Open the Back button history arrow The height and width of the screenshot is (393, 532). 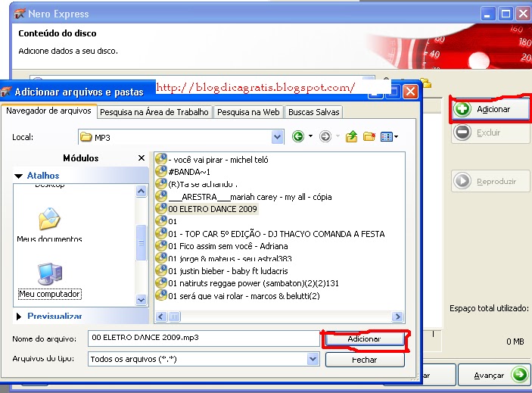(310, 136)
